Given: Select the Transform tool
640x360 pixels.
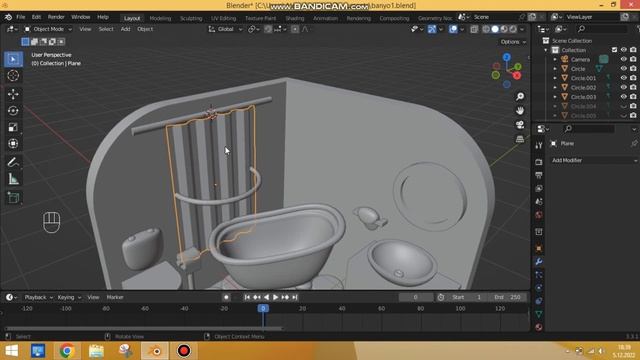Looking at the screenshot, I should (13, 143).
